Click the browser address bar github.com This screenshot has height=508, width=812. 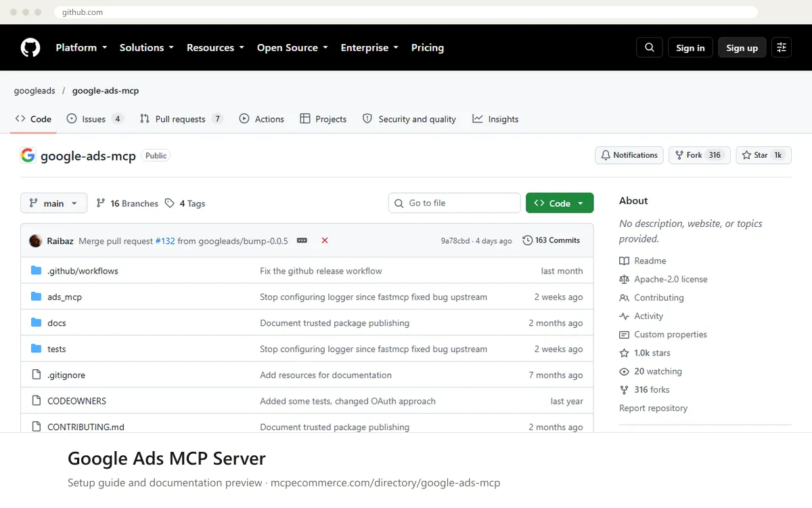[406, 12]
